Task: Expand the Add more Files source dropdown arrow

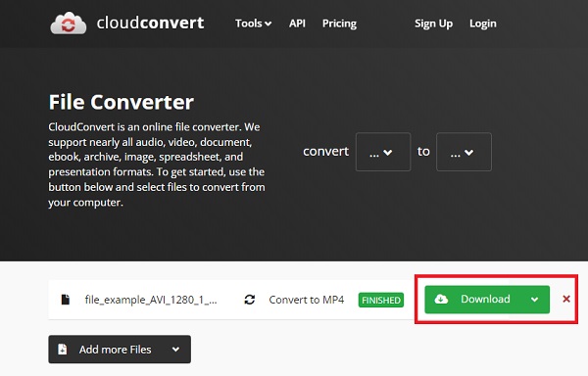Action: [x=175, y=349]
